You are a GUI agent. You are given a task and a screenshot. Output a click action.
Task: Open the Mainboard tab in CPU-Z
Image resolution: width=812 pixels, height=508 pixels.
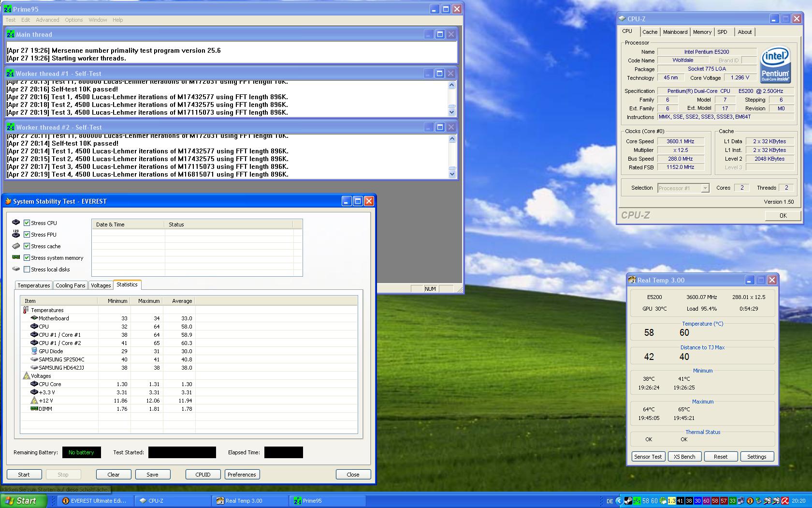(x=675, y=32)
